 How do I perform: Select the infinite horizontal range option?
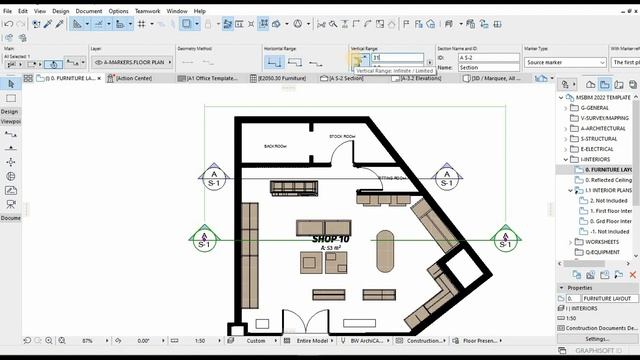coord(274,62)
